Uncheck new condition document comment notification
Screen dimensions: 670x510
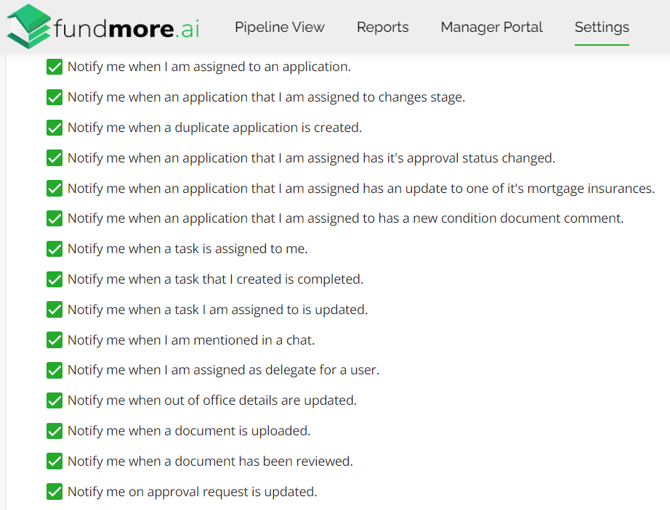55,218
